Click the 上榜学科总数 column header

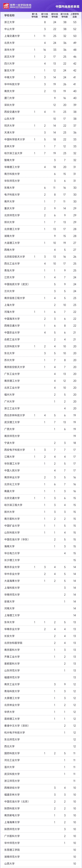pos(75,16)
